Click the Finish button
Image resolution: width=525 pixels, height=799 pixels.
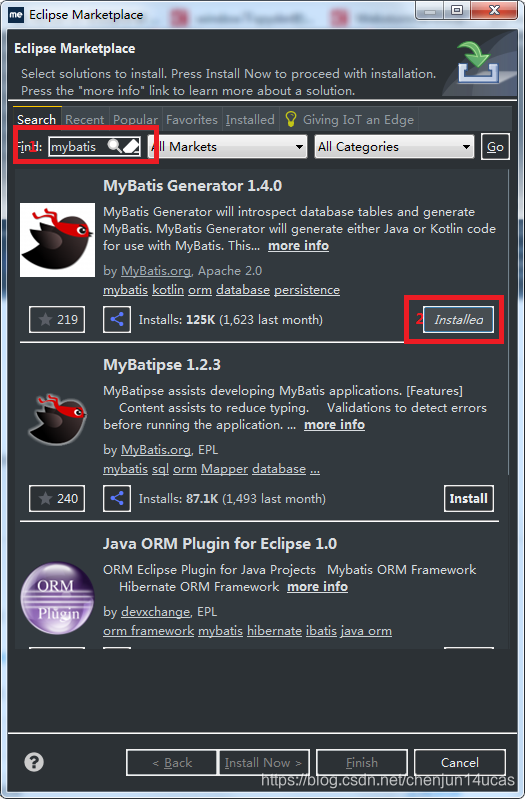click(x=362, y=762)
